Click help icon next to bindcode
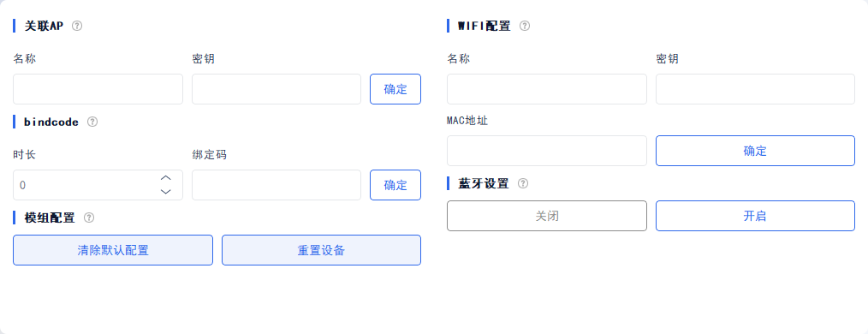Viewport: 868px width, 334px height. (92, 122)
